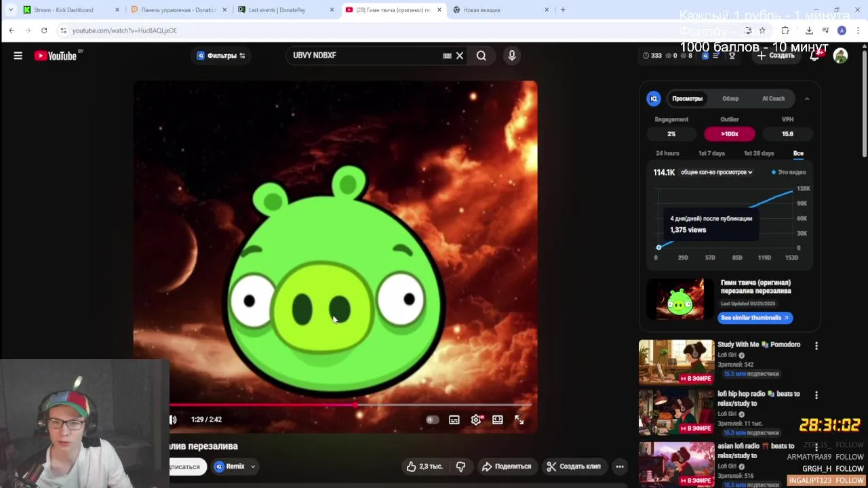Screen dimensions: 868x488
Task: Click the chart point on views graph
Action: click(658, 247)
